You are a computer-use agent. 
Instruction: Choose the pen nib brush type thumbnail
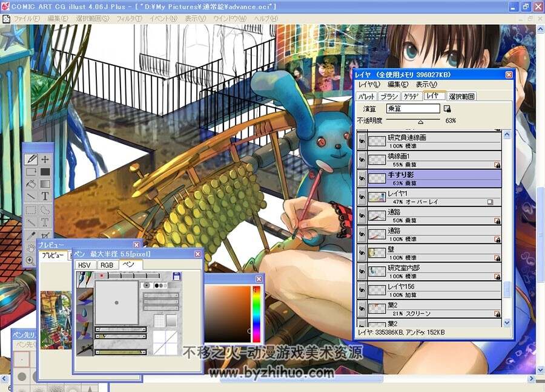coord(85,279)
